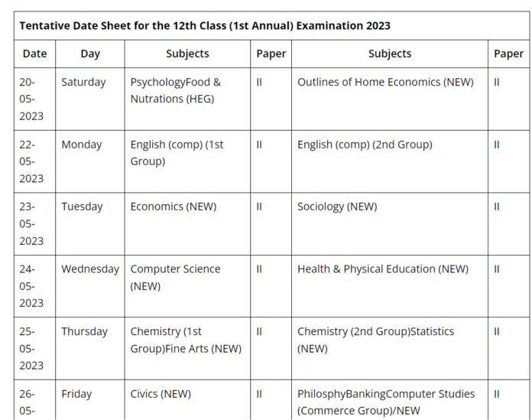Select English (comp) (1st Group) subject
The width and height of the screenshot is (532, 420).
pos(177,153)
